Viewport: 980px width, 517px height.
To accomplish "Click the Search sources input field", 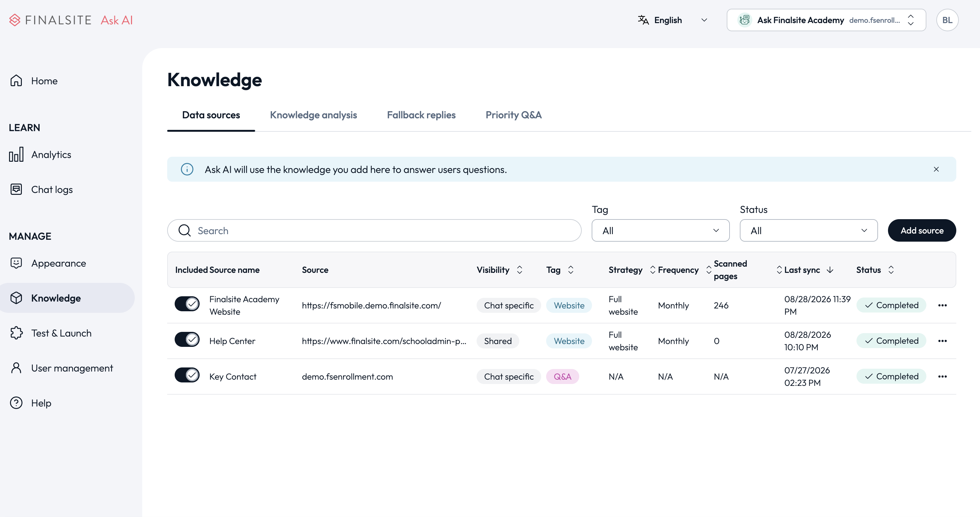I will point(374,230).
